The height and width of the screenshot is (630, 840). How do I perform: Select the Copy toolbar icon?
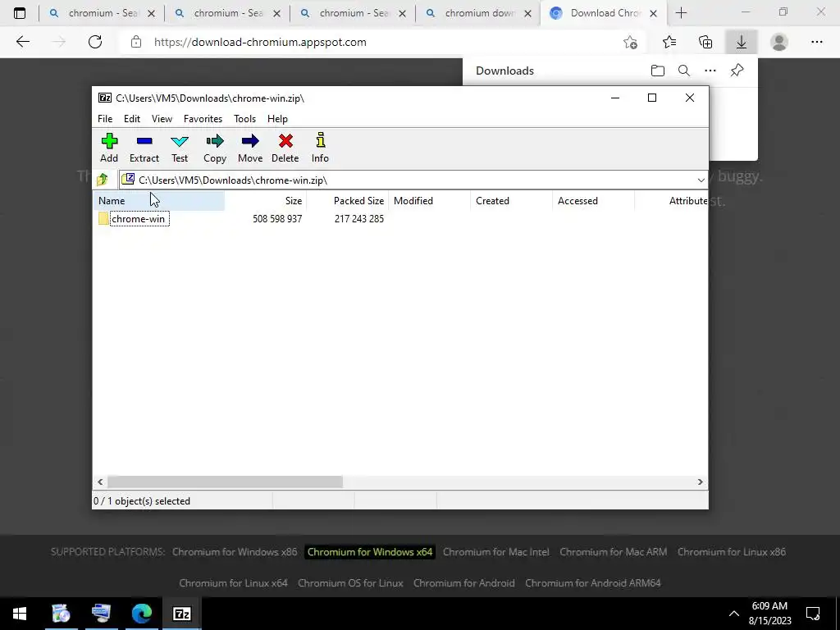point(215,148)
